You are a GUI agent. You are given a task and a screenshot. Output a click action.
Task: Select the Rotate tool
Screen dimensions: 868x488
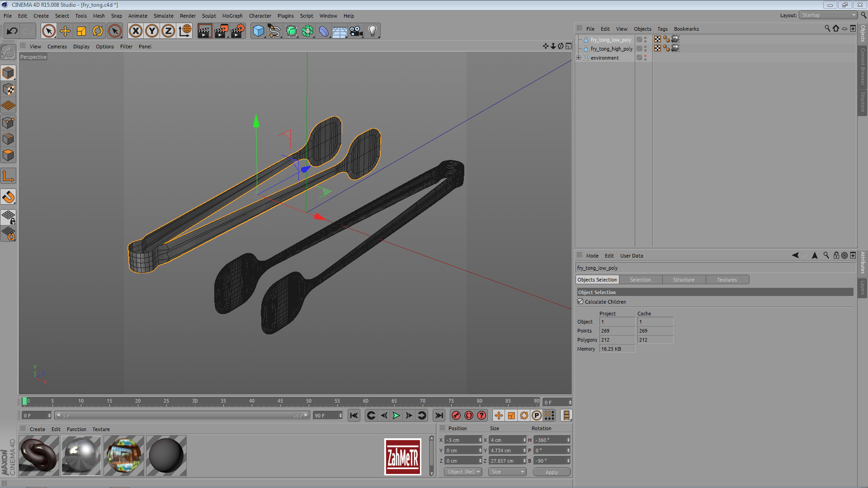pyautogui.click(x=98, y=31)
